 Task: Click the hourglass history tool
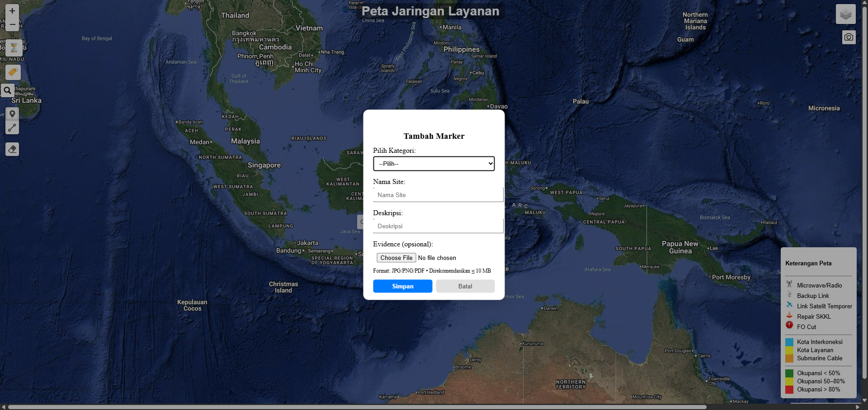(14, 47)
